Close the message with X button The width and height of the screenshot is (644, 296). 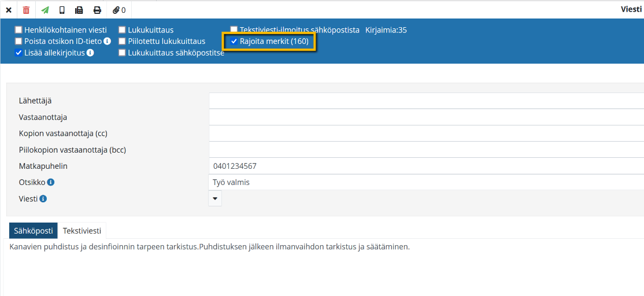tap(9, 10)
